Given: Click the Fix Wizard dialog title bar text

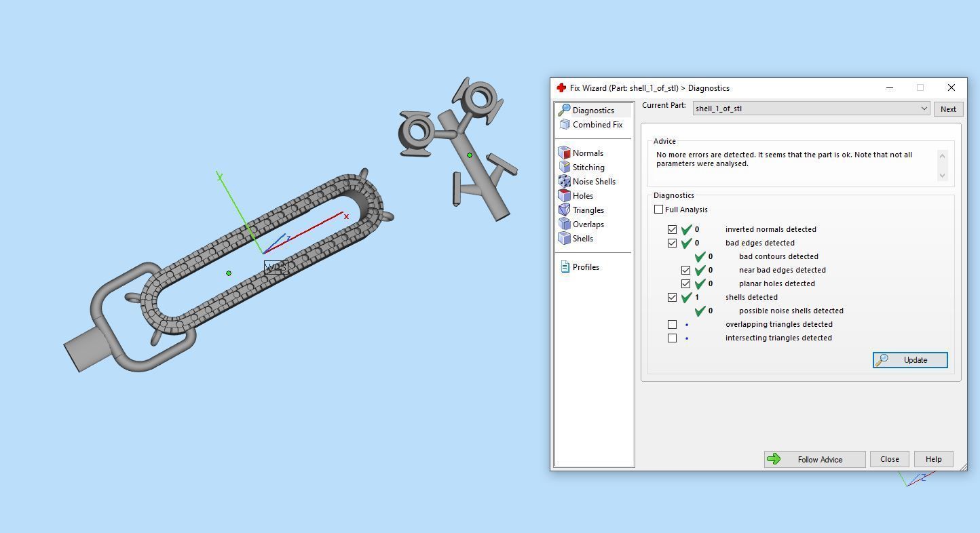Looking at the screenshot, I should [x=649, y=88].
